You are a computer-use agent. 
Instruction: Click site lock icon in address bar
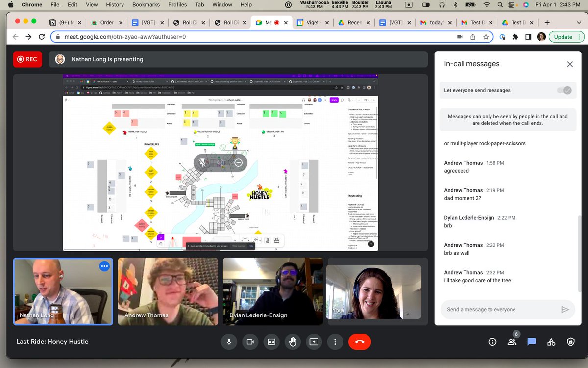coord(58,37)
